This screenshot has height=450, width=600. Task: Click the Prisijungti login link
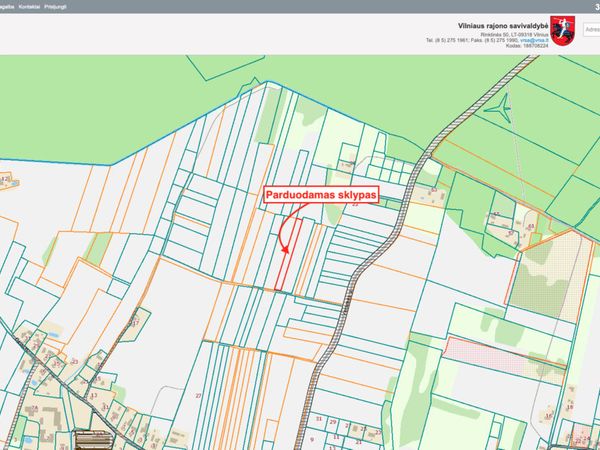click(62, 6)
